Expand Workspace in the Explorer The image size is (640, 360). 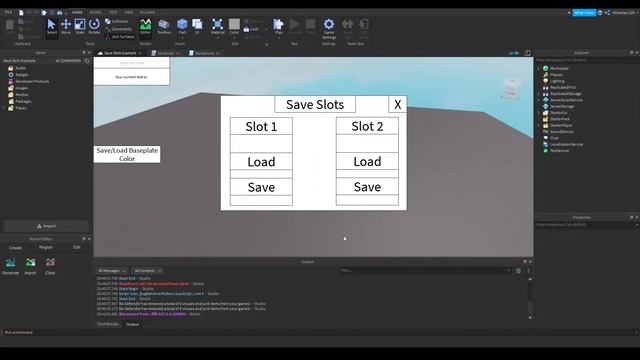(x=538, y=68)
